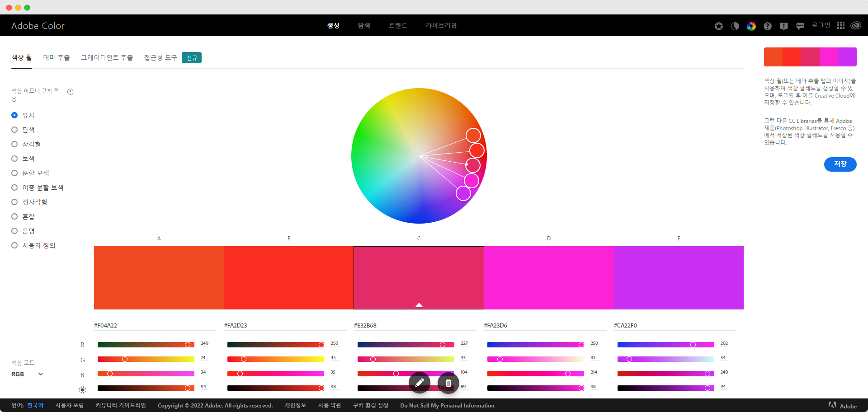Click the Creative Cloud icon

[856, 26]
